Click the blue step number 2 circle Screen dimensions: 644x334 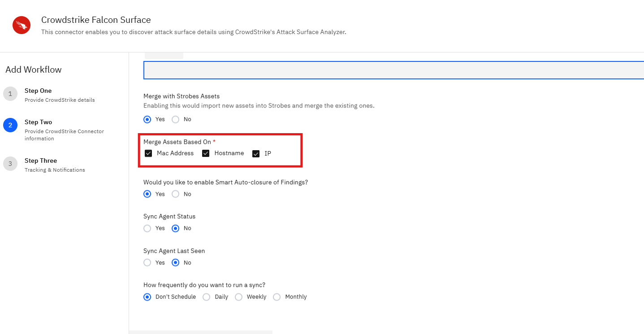point(10,126)
